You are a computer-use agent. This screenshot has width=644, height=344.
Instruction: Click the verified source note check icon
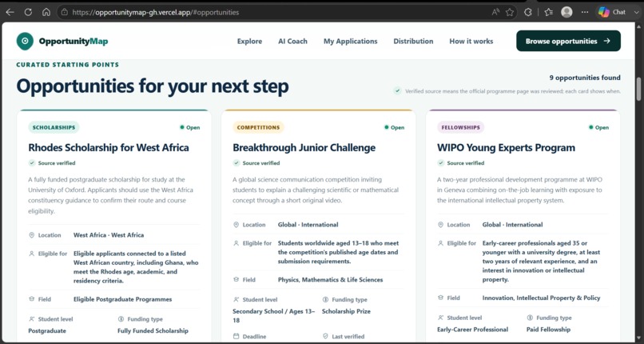[397, 91]
